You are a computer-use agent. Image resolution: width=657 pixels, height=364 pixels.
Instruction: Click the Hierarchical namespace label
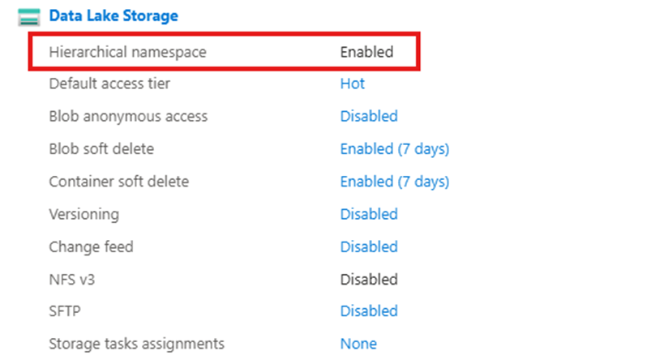click(128, 52)
